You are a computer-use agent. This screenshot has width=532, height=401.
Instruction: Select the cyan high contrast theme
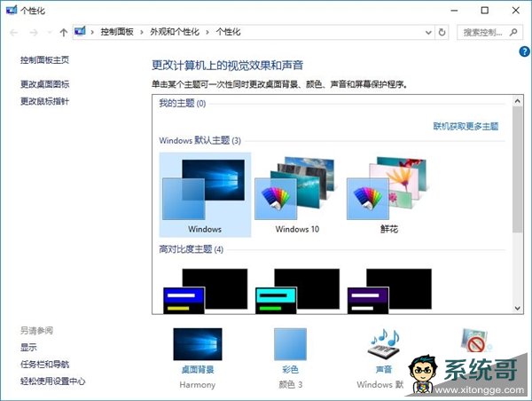[297, 291]
